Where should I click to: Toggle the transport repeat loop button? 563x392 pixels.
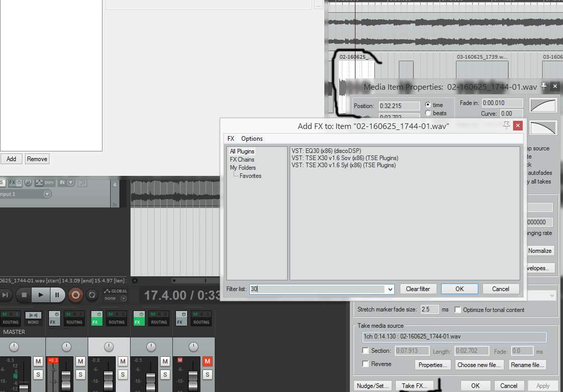coord(92,295)
